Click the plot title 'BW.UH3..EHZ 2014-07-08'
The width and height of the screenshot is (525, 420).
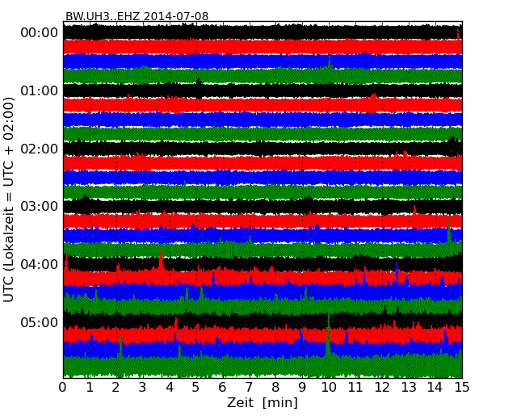(x=137, y=16)
